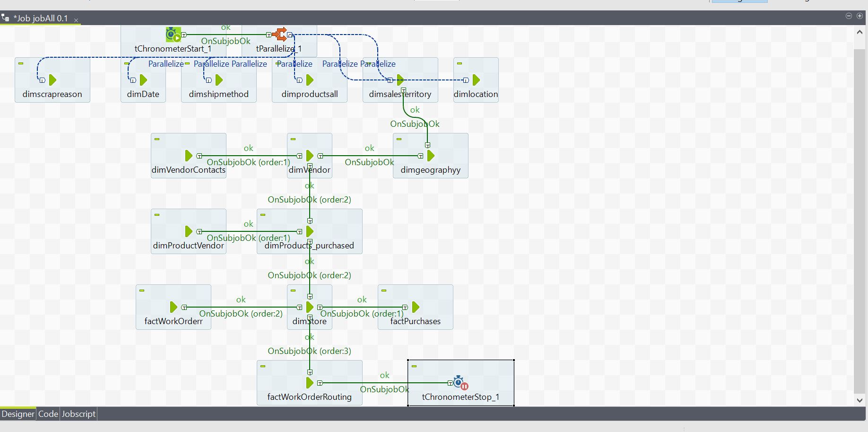The width and height of the screenshot is (868, 432).
Task: Collapse the dimscrapreason subjob box
Action: tap(21, 63)
